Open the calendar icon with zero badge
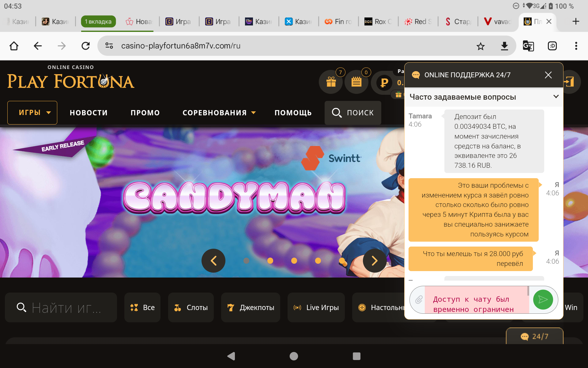 click(x=356, y=82)
